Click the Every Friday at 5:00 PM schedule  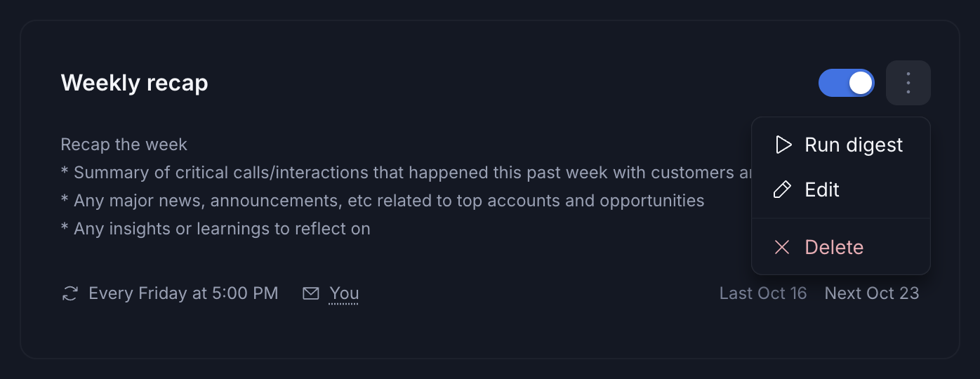(183, 293)
